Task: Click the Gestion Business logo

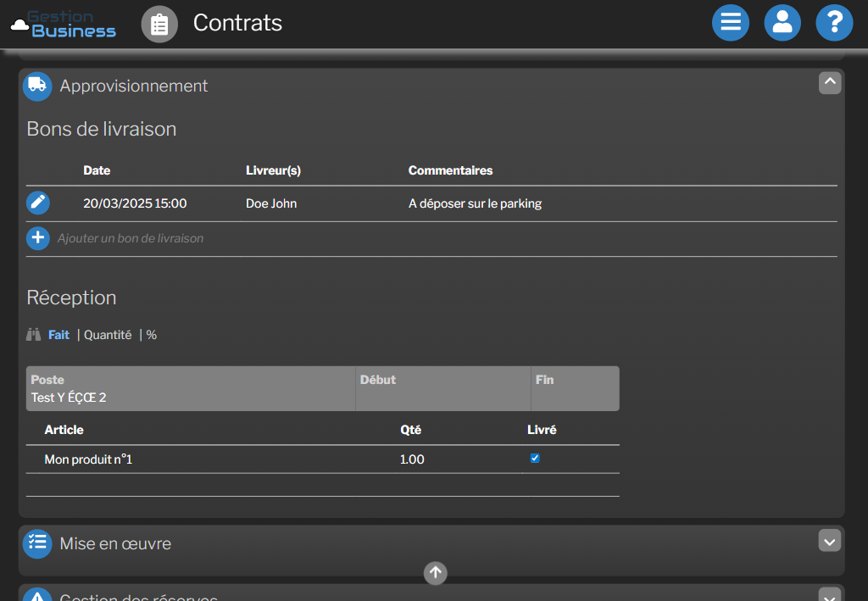Action: pos(64,24)
